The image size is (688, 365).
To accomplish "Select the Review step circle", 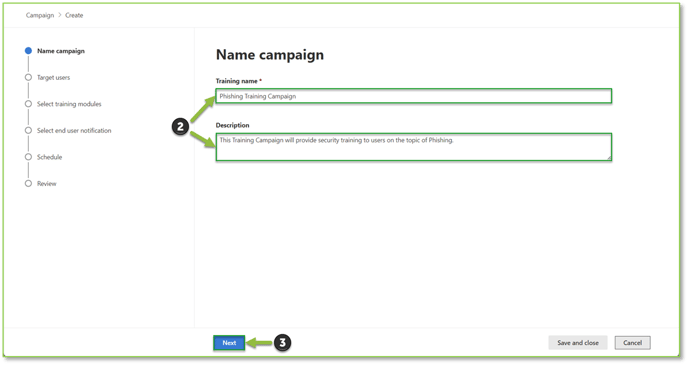I will click(28, 183).
